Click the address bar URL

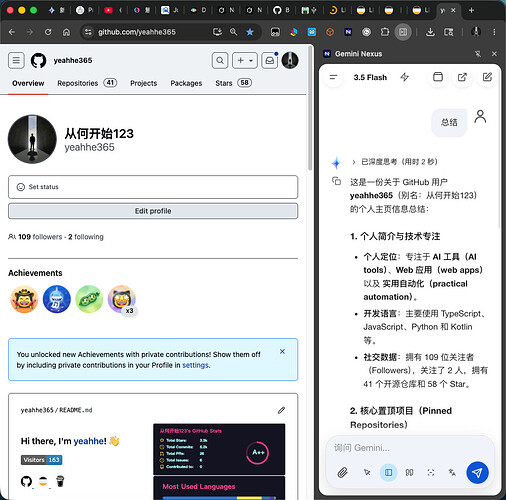click(137, 32)
